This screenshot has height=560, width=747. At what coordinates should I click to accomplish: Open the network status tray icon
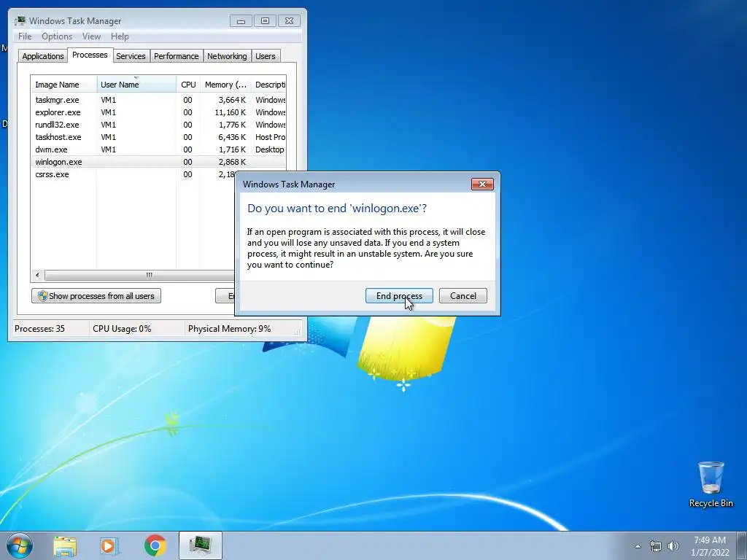[656, 546]
